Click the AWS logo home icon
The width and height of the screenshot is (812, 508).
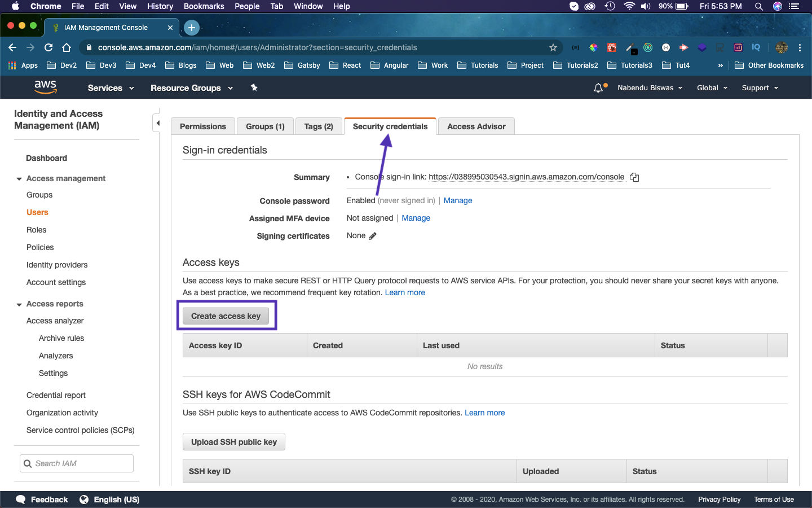(45, 87)
